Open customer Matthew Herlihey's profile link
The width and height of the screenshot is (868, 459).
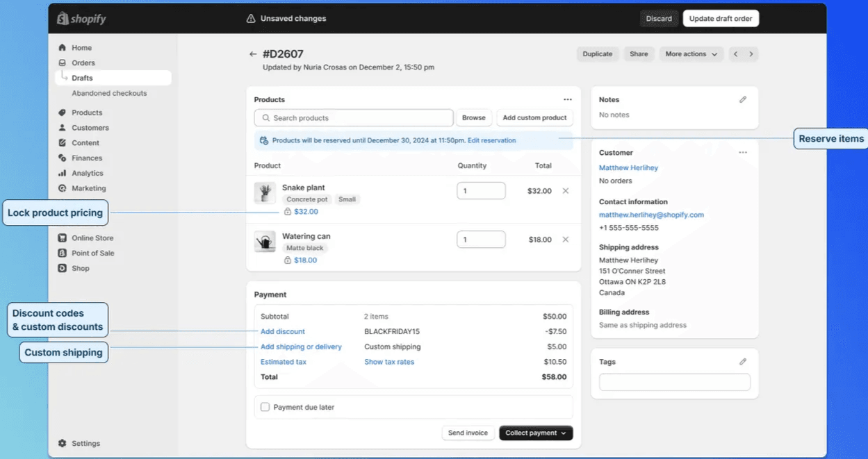pyautogui.click(x=628, y=168)
